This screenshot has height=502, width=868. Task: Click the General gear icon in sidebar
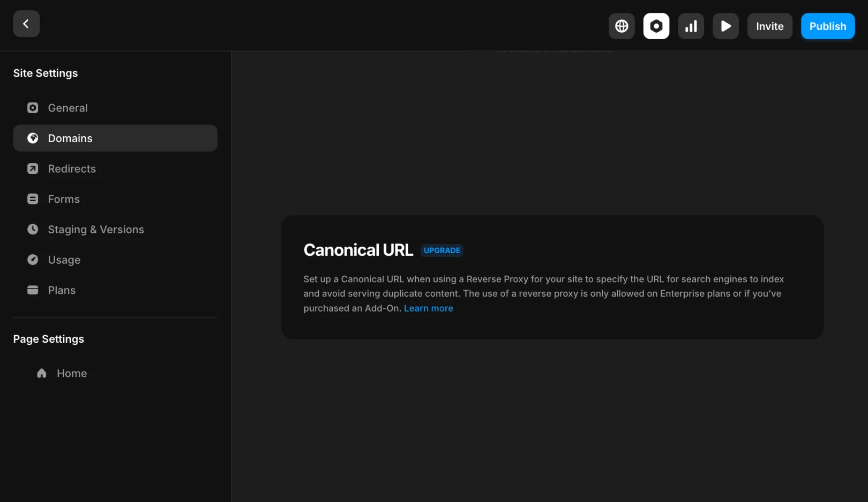click(x=33, y=108)
